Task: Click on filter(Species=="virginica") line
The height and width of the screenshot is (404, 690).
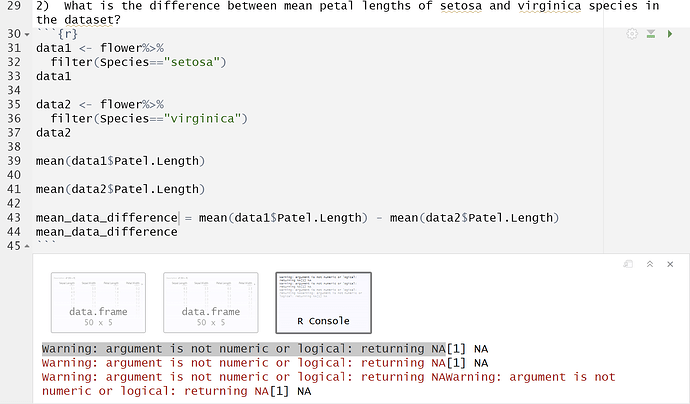Action: [149, 118]
